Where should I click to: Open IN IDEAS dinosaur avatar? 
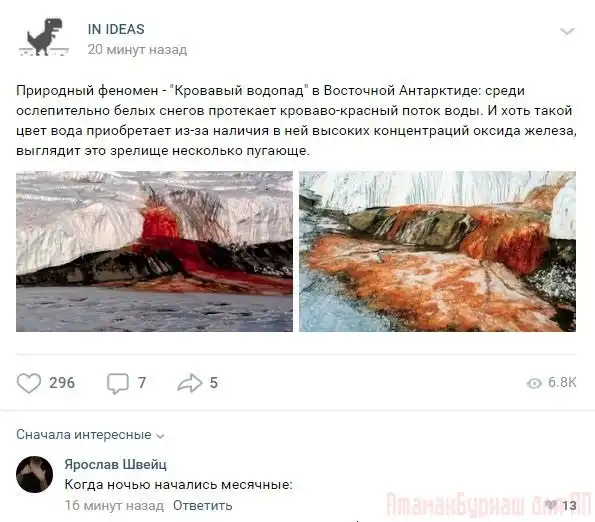(x=44, y=37)
